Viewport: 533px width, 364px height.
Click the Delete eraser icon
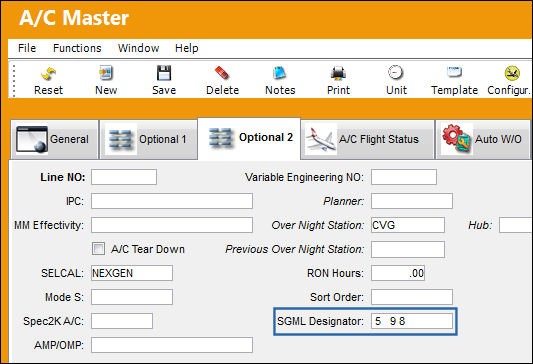click(x=222, y=73)
